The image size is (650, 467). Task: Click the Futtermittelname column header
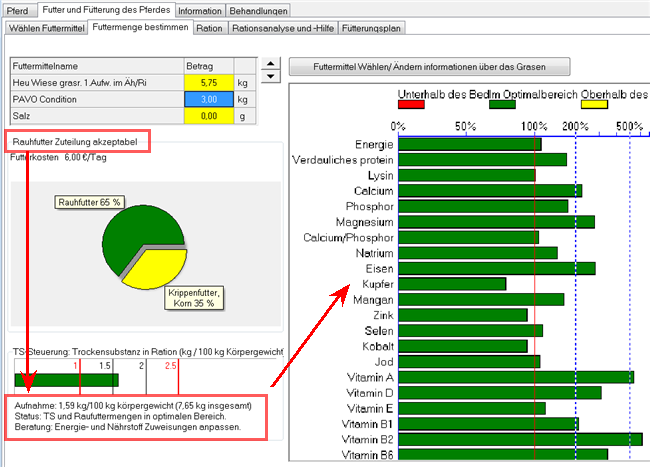point(97,66)
